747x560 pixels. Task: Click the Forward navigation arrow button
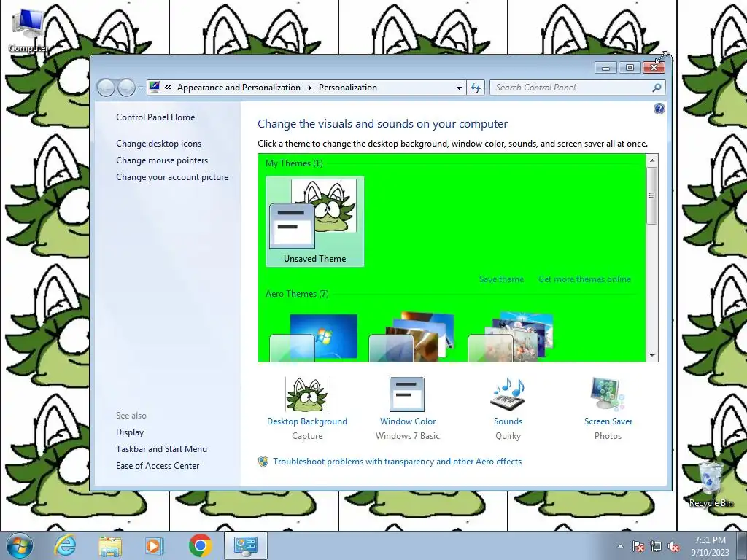coord(126,87)
